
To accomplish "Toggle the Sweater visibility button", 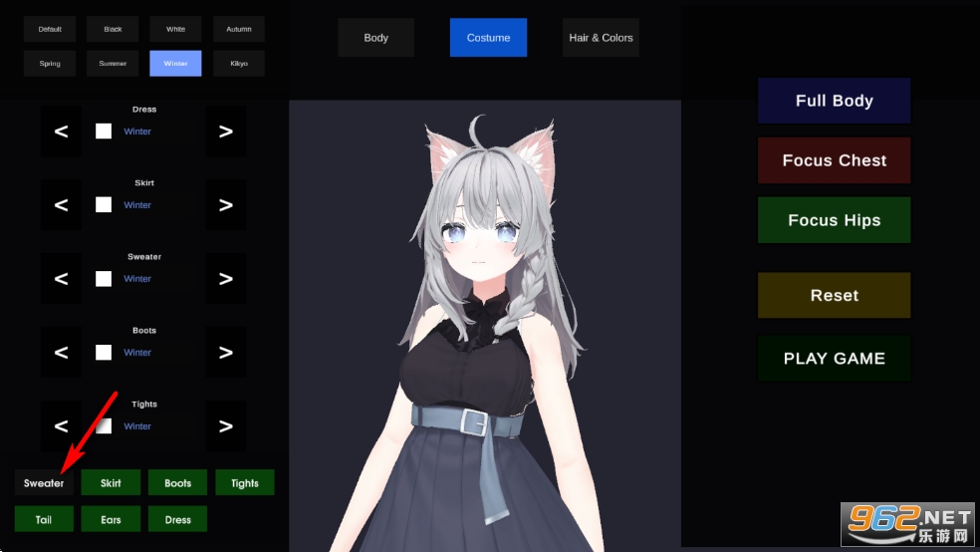I will (44, 483).
